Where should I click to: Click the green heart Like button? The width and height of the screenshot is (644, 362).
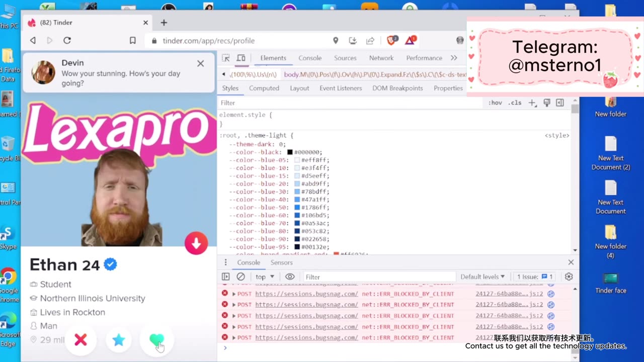(157, 340)
